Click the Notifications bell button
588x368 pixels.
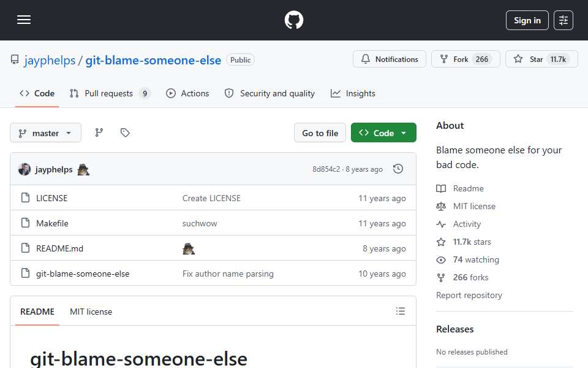click(390, 59)
